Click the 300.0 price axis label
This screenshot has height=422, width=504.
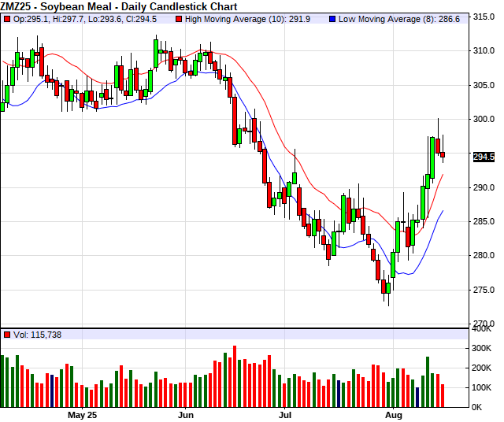(x=483, y=120)
